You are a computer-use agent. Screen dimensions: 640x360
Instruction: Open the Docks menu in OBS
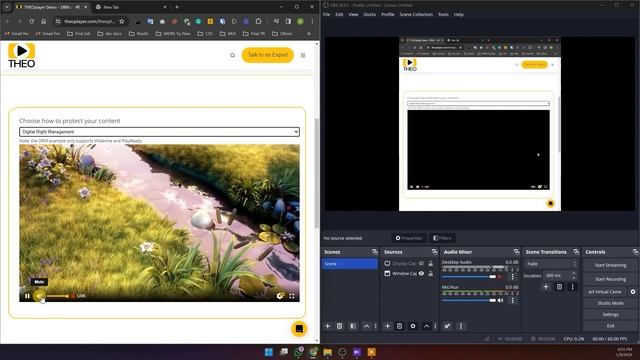click(369, 14)
